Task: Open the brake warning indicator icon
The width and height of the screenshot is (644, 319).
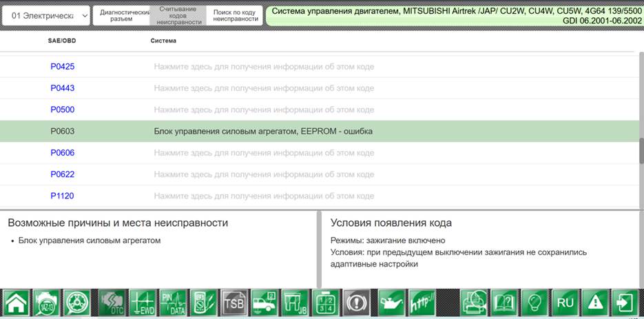Action: tap(357, 303)
